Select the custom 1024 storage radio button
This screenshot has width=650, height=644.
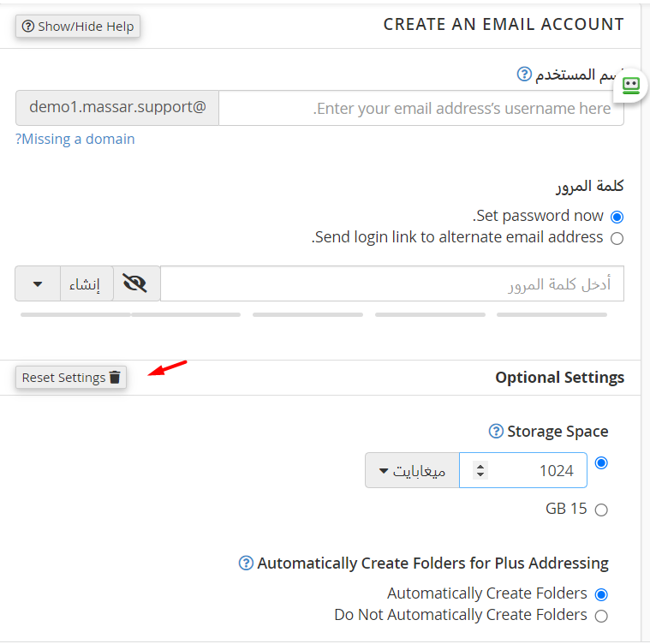tap(601, 462)
